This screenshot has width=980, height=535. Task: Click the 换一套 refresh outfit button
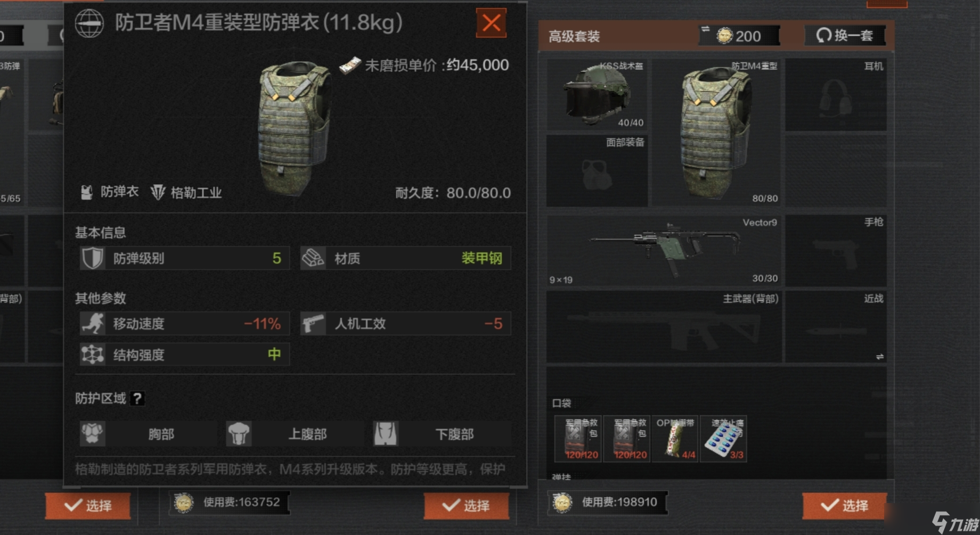pos(845,36)
